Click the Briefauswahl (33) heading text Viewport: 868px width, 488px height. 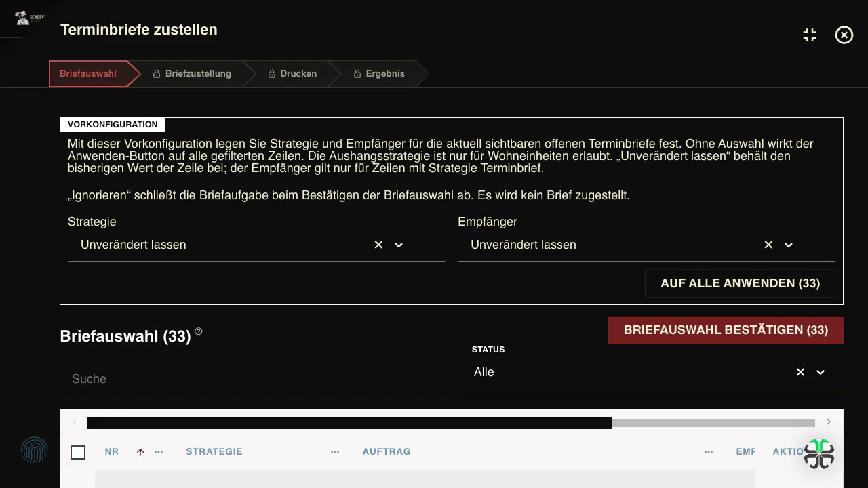[125, 336]
